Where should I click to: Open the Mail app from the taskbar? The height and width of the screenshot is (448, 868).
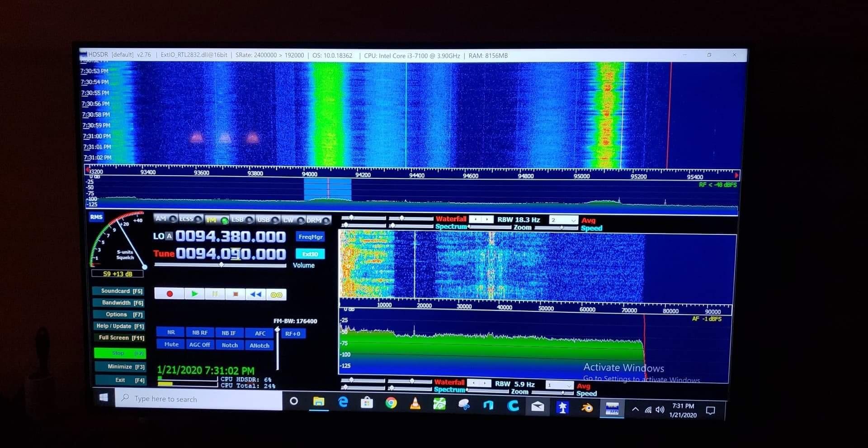tap(538, 406)
